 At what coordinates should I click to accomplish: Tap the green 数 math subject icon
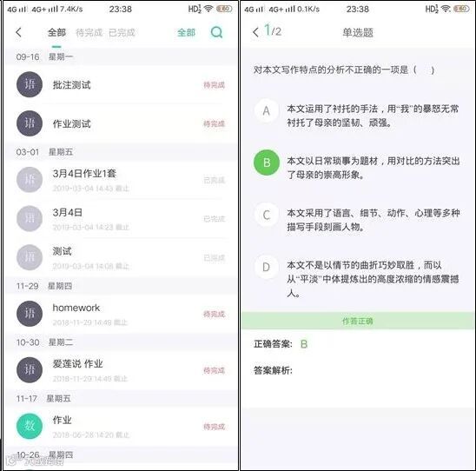coord(30,426)
